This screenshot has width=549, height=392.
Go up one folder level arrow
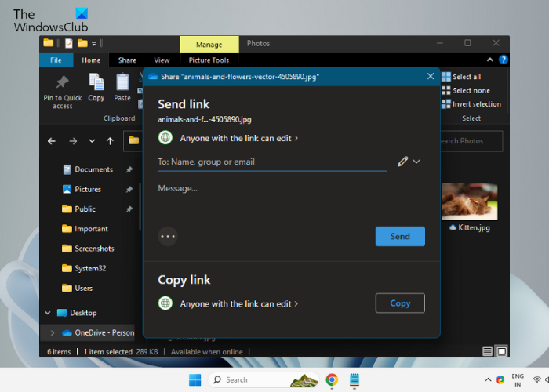tap(110, 141)
